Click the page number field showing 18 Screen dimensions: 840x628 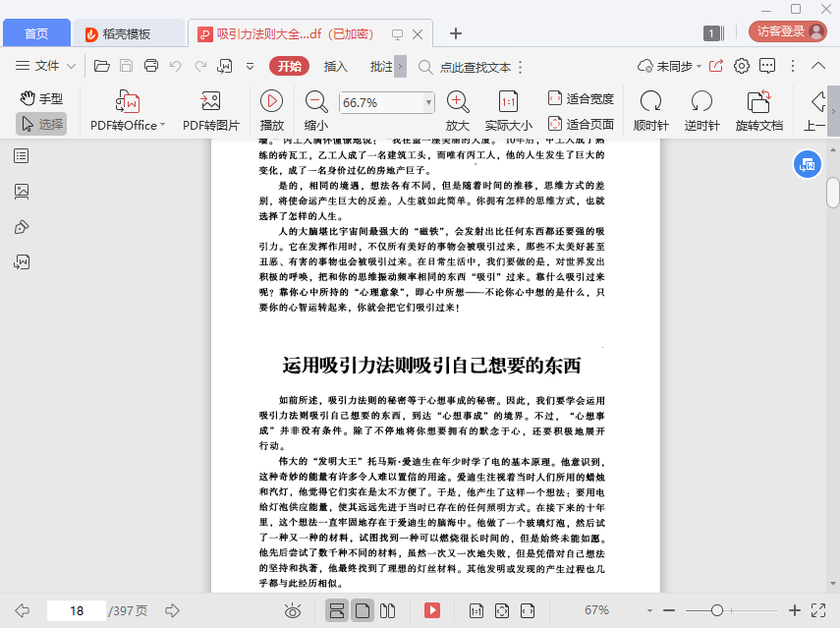click(x=77, y=611)
